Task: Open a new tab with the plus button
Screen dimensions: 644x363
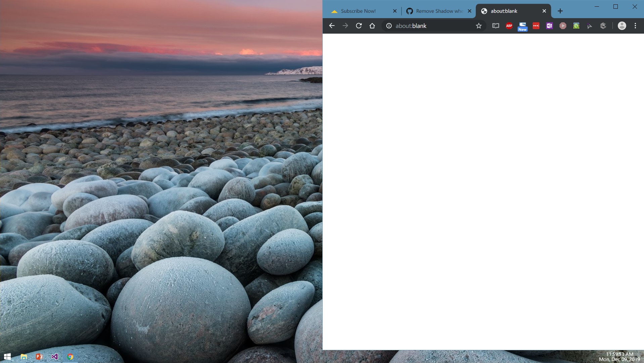Action: click(x=560, y=11)
